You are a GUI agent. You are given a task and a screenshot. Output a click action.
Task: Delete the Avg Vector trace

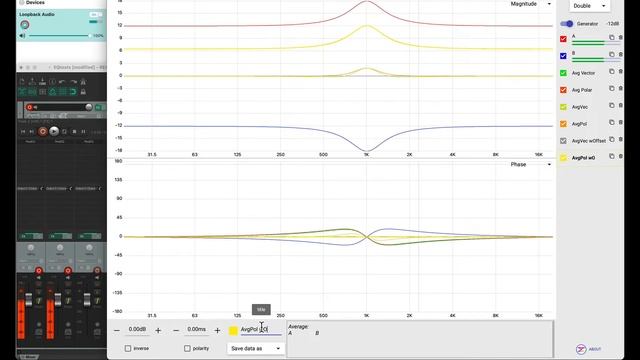(621, 71)
